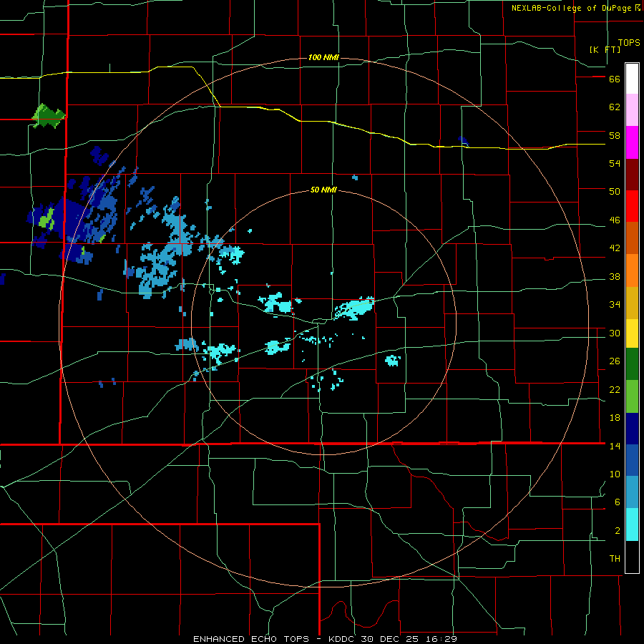Click the gold swatch near 34
Screen dimensions: 644x644
pyautogui.click(x=632, y=303)
